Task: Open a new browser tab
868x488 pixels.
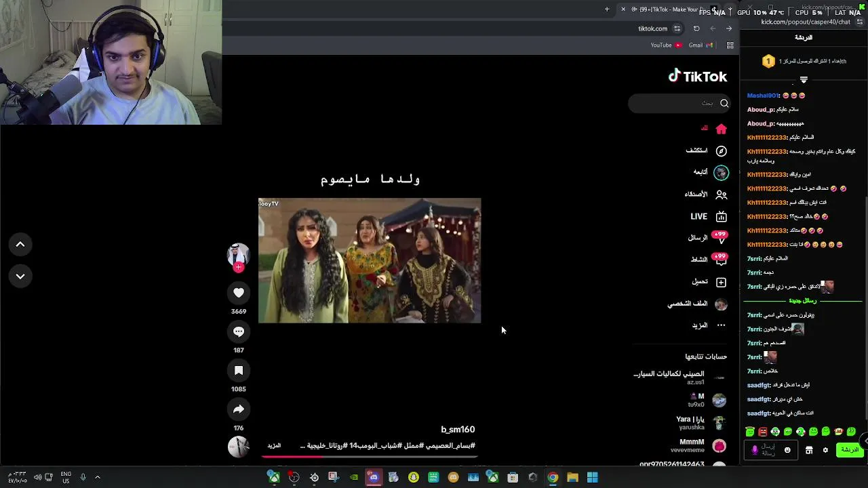Action: tap(607, 9)
